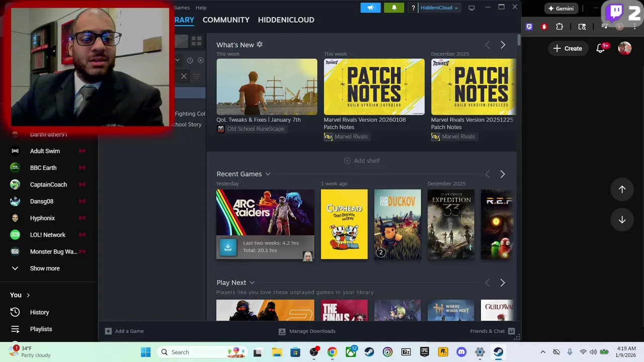Screen dimensions: 644x362
Task: Open Epic Games launcher in taskbar
Action: (425, 352)
